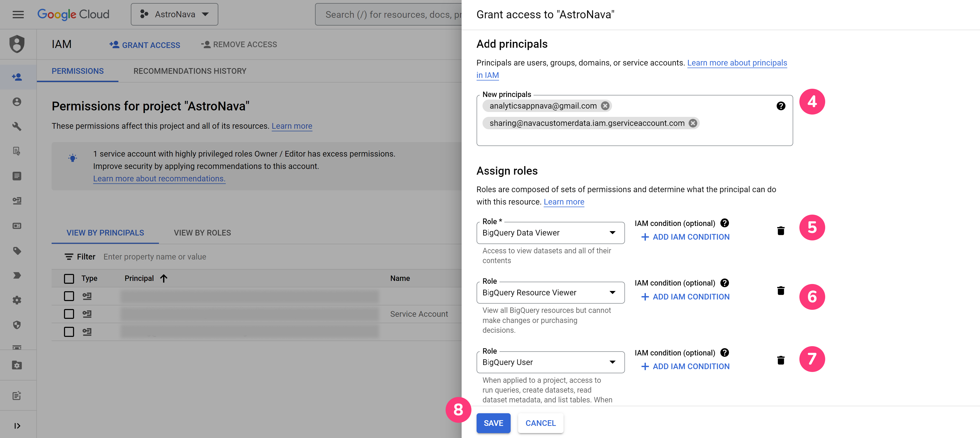
Task: Click help icon for BigQuery User IAM condition
Action: (x=724, y=353)
